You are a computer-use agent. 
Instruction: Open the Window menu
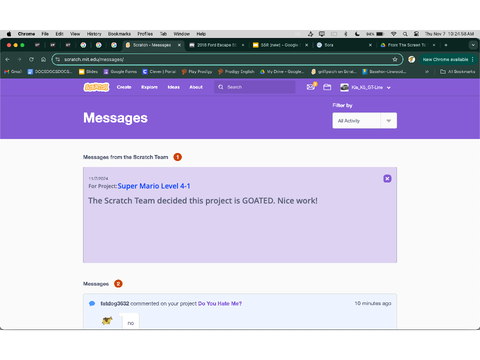[x=182, y=34]
